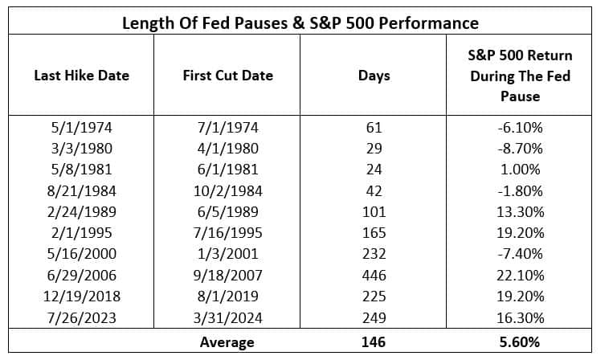Select the 'Last Hike Date' column header

(x=82, y=76)
